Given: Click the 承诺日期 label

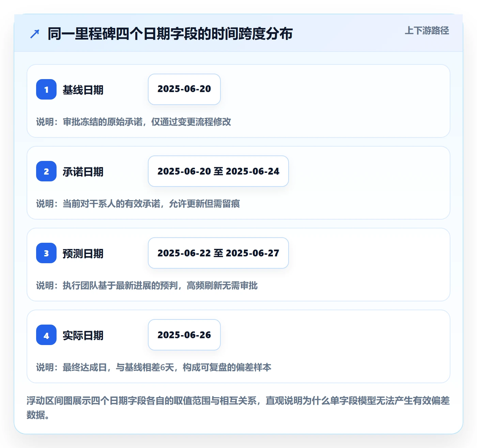Looking at the screenshot, I should tap(83, 172).
